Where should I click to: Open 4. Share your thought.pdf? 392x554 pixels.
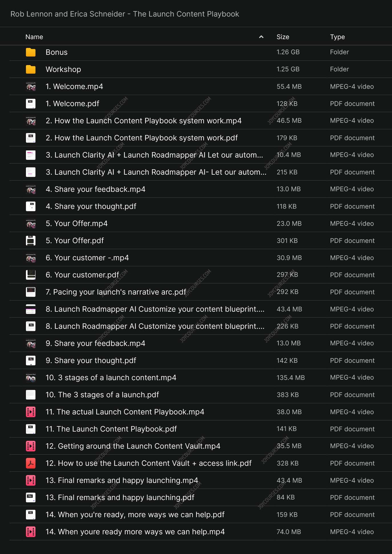pyautogui.click(x=91, y=206)
